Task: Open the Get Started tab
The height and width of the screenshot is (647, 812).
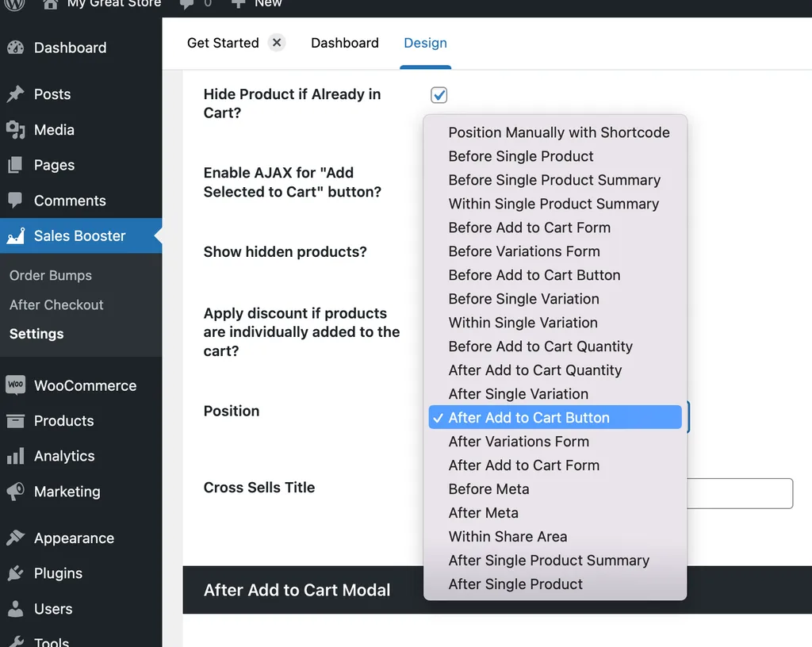Action: click(223, 43)
